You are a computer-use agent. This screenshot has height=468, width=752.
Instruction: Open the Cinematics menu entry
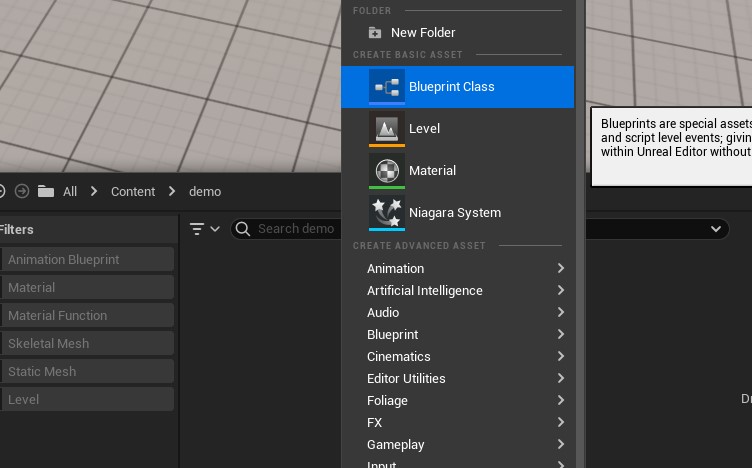(x=458, y=357)
